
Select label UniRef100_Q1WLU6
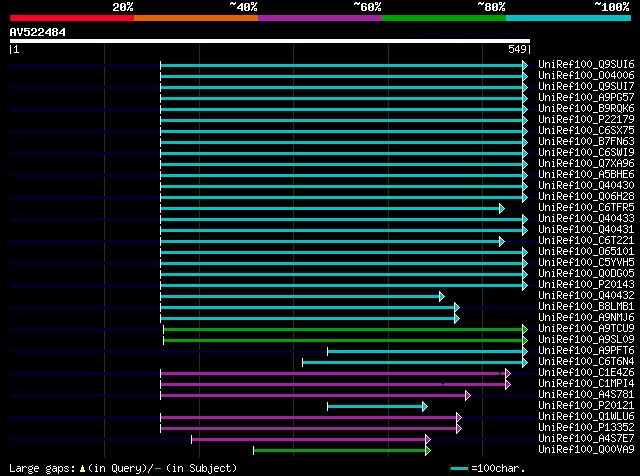pyautogui.click(x=586, y=417)
